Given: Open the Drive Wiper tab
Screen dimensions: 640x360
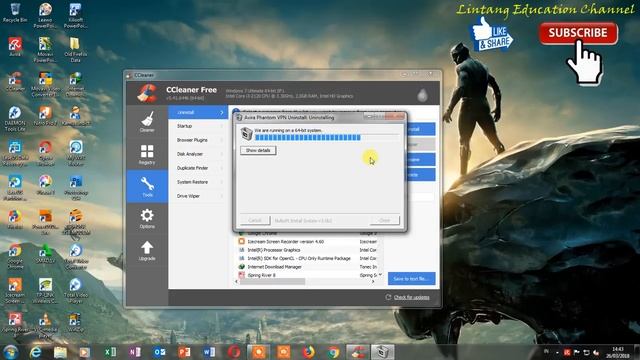Looking at the screenshot, I should pos(198,196).
